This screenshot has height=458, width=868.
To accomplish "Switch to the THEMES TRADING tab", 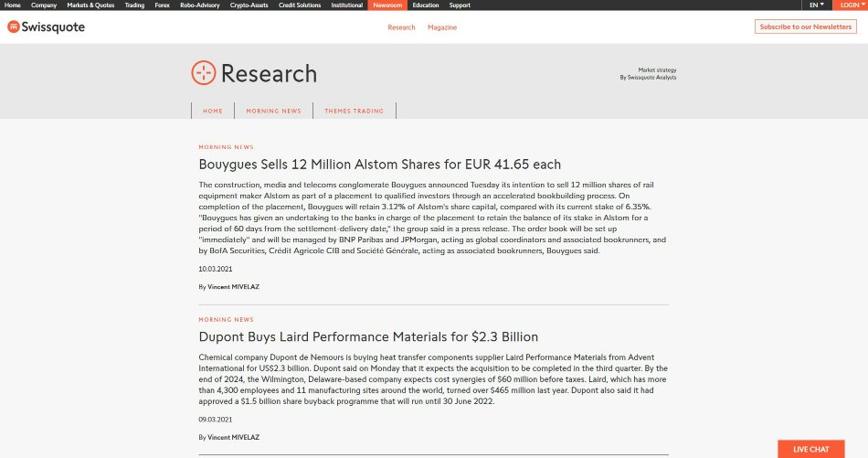I will (x=355, y=111).
